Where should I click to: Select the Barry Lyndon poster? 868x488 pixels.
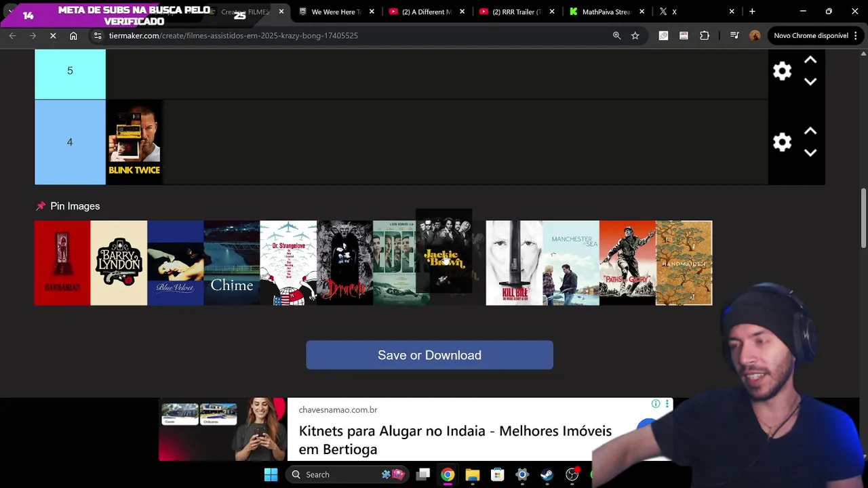(119, 263)
